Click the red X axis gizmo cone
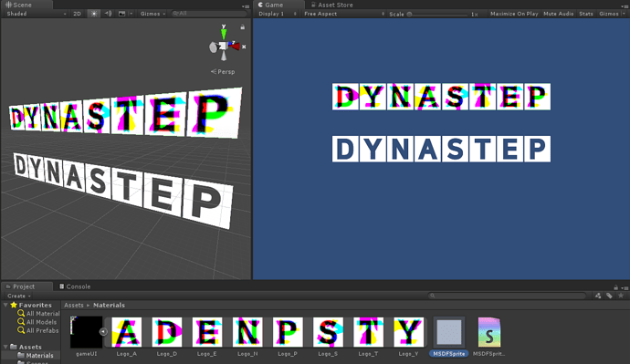This screenshot has height=364, width=630. tap(235, 47)
